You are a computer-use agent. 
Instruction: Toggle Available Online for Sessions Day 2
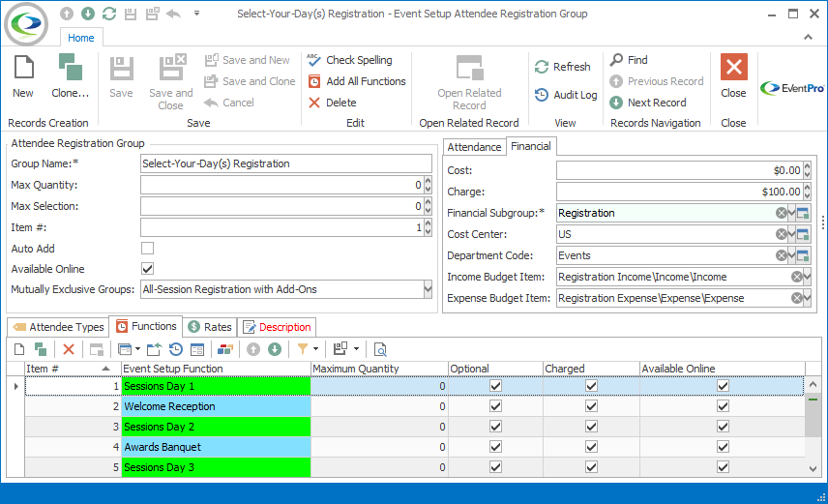coord(723,427)
